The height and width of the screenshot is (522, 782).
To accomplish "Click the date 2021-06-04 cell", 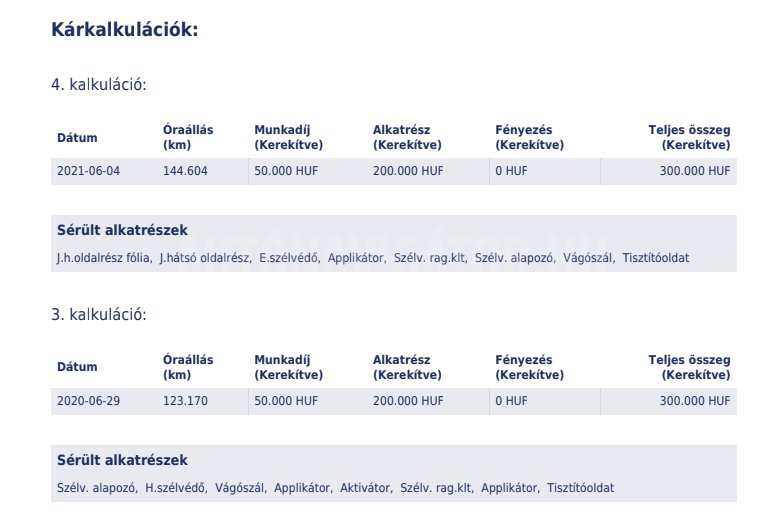I will point(89,171).
